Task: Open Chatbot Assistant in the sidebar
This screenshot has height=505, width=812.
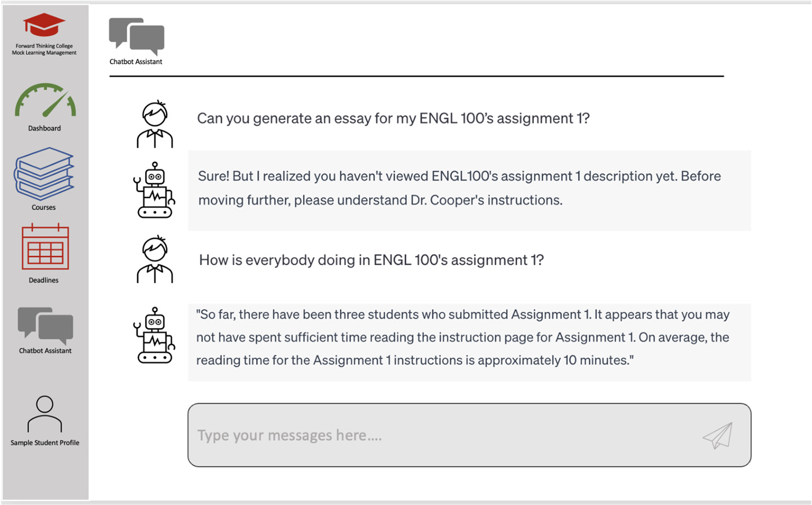Action: tap(45, 325)
